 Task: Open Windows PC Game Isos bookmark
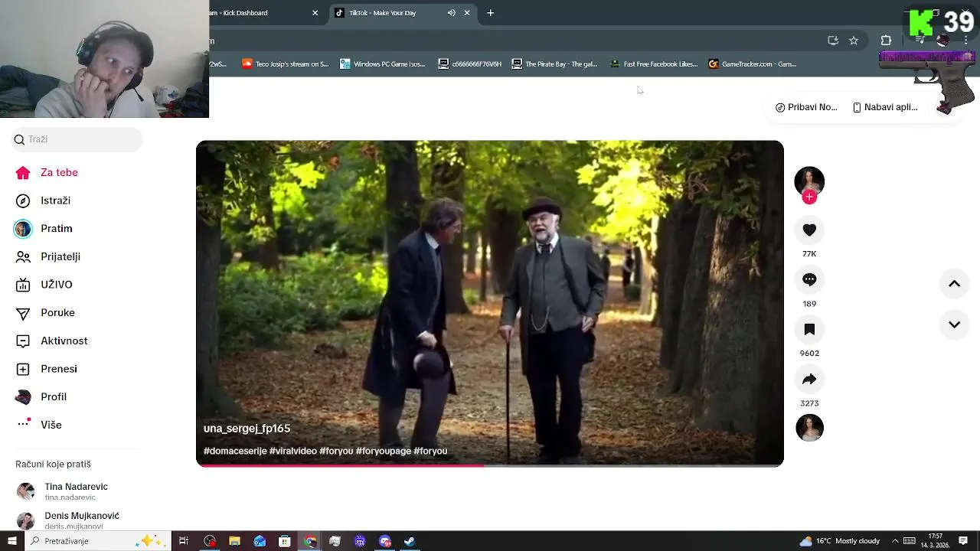point(383,64)
